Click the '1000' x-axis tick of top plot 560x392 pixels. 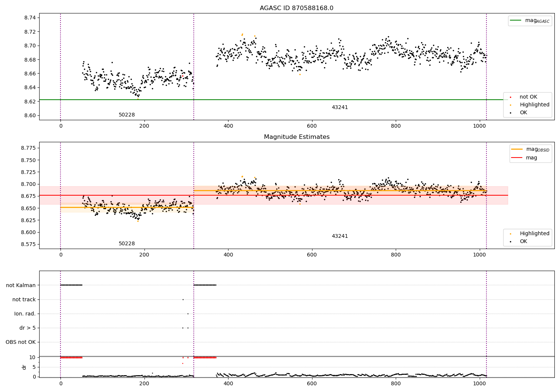pyautogui.click(x=480, y=126)
